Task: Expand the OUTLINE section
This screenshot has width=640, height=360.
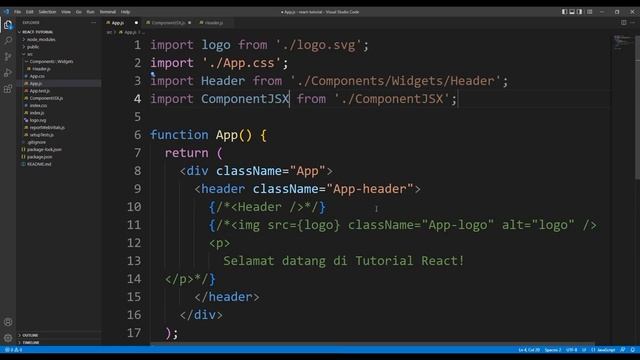Action: [30, 335]
